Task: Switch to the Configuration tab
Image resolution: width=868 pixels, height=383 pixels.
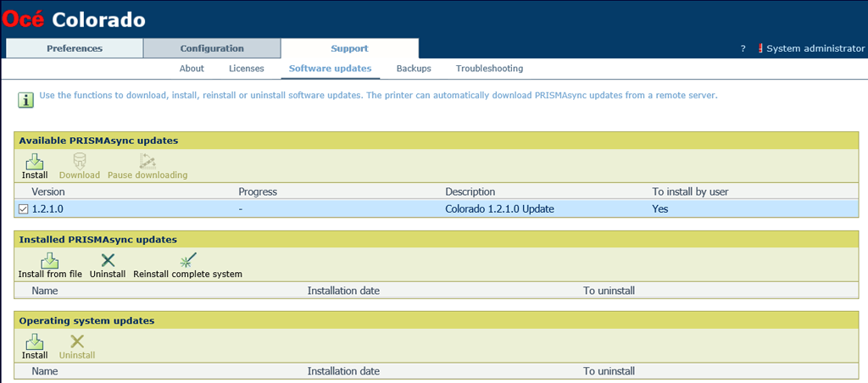Action: click(212, 48)
